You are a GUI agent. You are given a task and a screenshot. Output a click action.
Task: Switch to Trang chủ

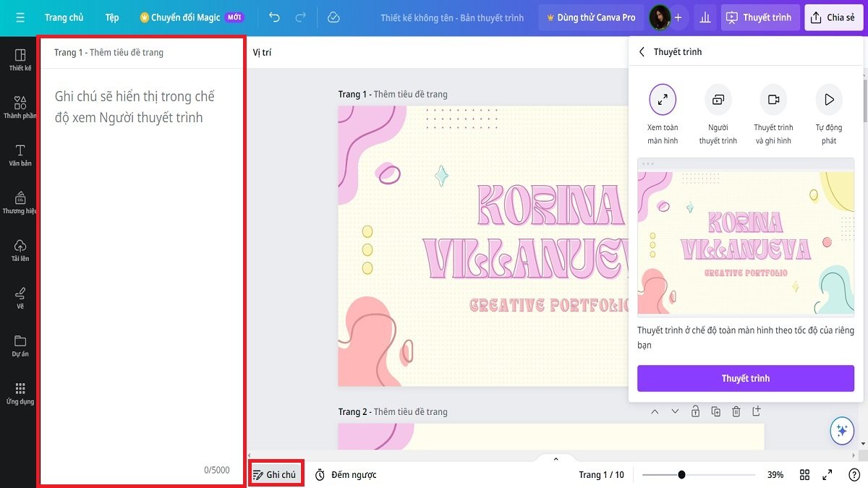click(64, 17)
